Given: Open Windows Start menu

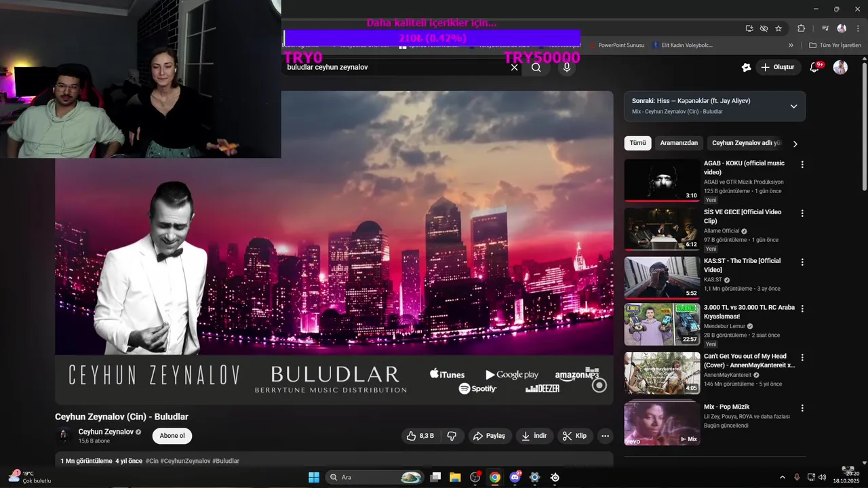Looking at the screenshot, I should click(314, 477).
